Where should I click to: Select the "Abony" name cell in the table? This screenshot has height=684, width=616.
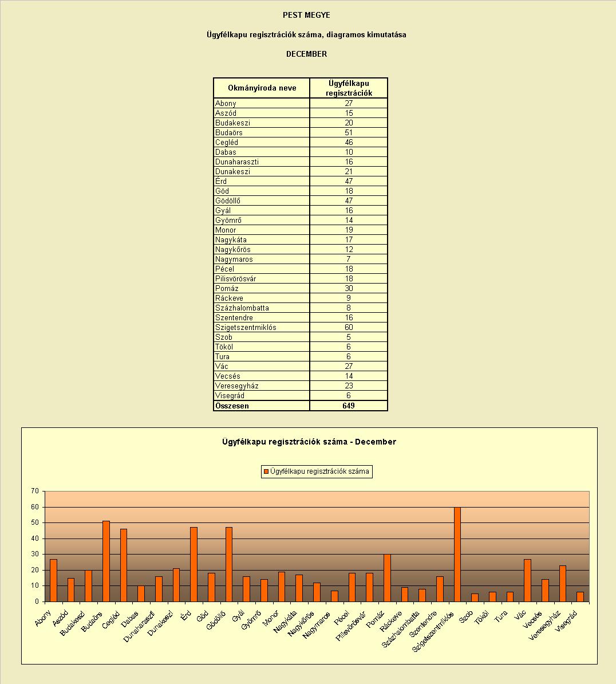click(x=262, y=103)
